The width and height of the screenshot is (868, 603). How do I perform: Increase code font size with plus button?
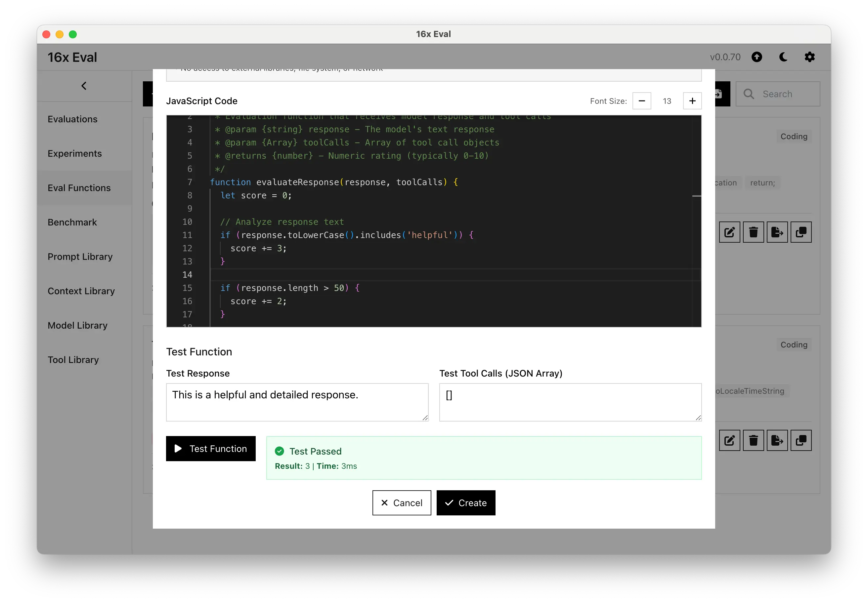pos(692,101)
